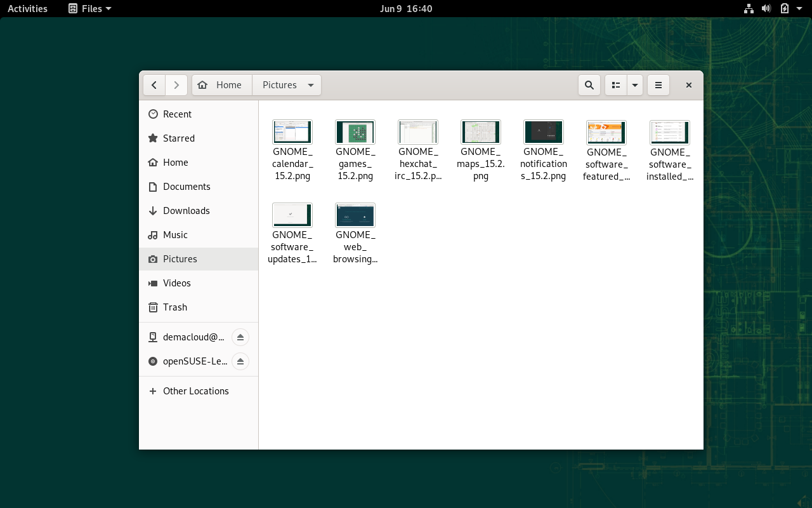The width and height of the screenshot is (812, 508).
Task: Click Other Locations in sidebar
Action: click(195, 391)
